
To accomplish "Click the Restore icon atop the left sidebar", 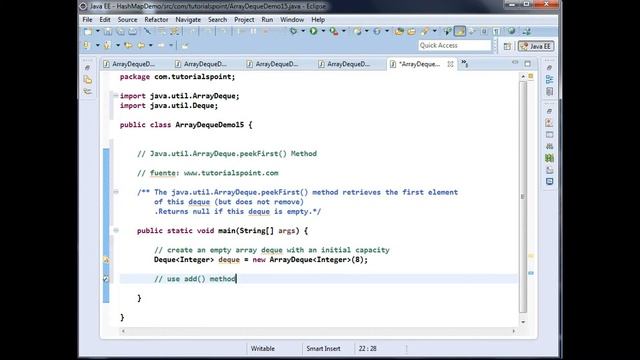I will pyautogui.click(x=87, y=68).
